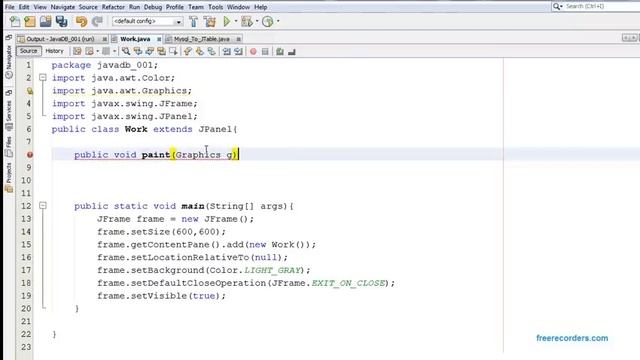Open the Tools menu

point(216,7)
